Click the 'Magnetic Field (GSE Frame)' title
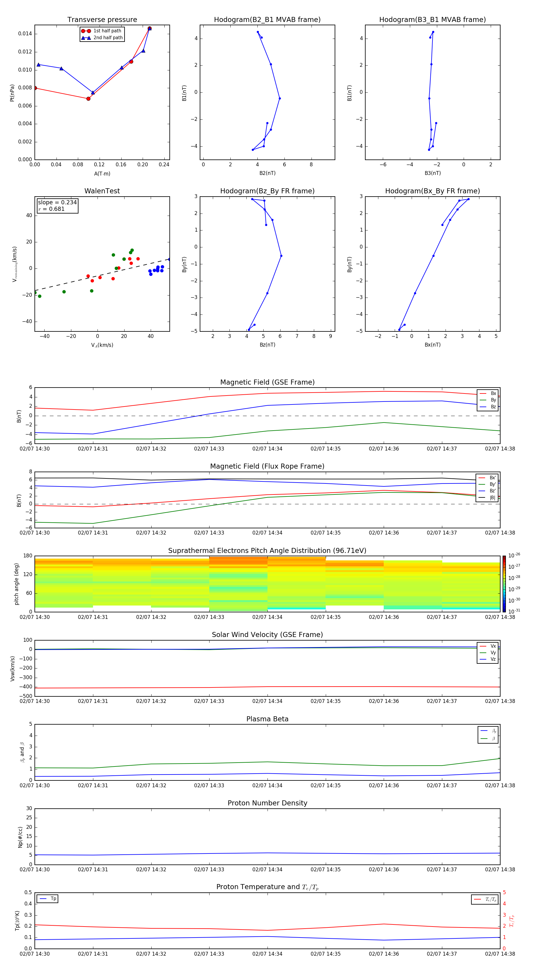535x980 pixels. pos(267,382)
